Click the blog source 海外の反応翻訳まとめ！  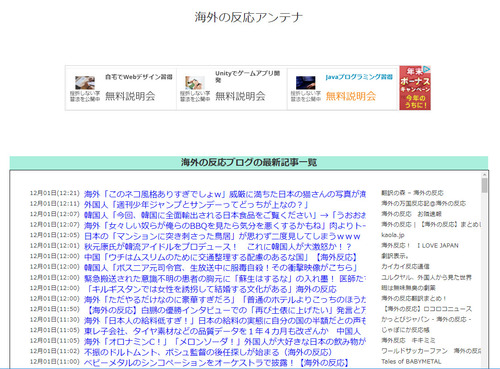click(x=414, y=298)
